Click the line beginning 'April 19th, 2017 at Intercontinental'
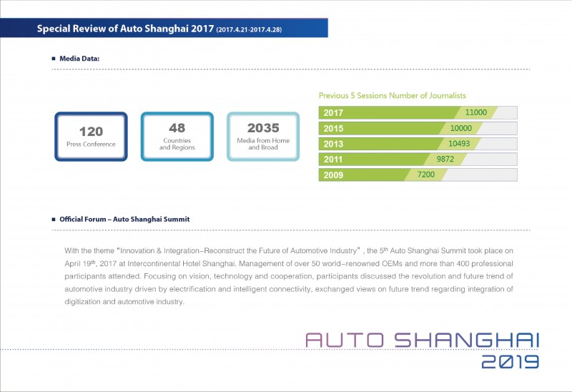This screenshot has width=572, height=392. pos(289,263)
